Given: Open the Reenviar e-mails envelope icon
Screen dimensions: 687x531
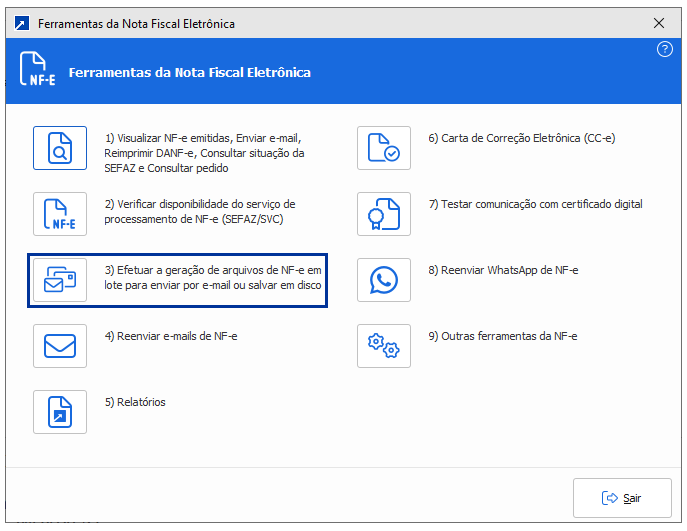Looking at the screenshot, I should point(60,346).
